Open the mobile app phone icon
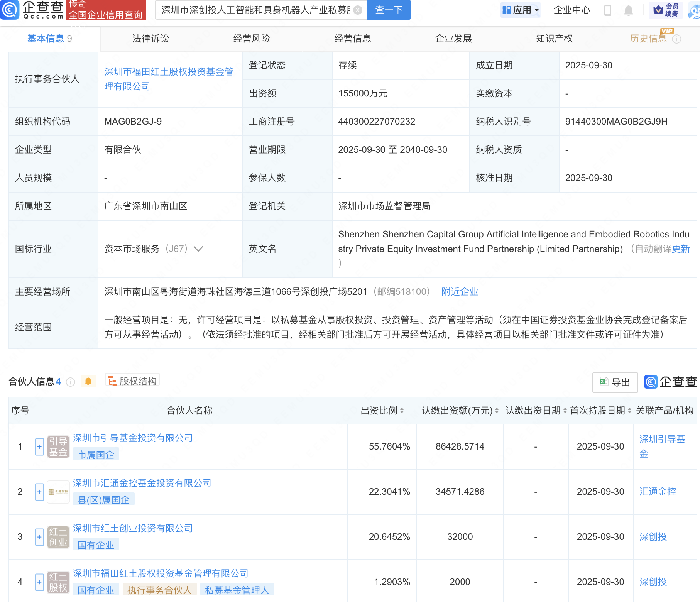The image size is (700, 602). (607, 10)
